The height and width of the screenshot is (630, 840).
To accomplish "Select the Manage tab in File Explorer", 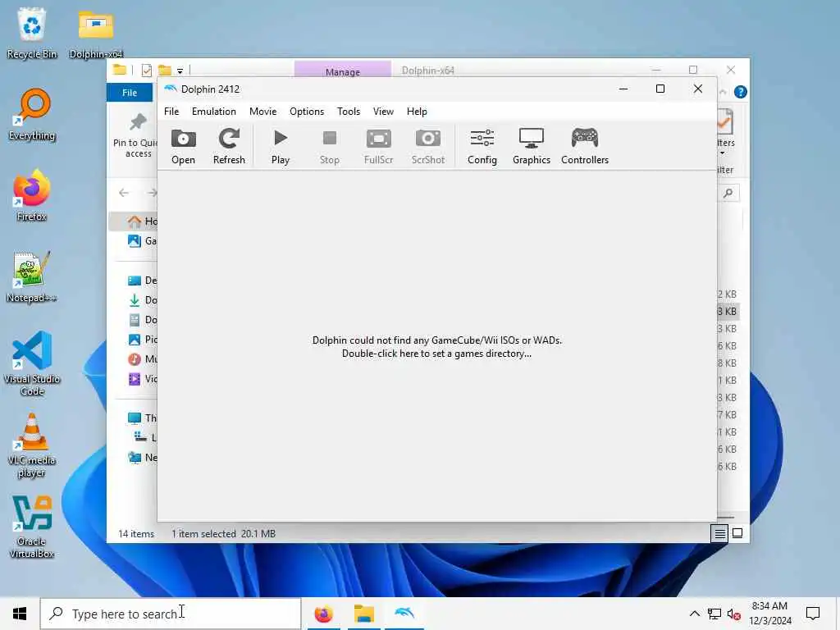I will [343, 71].
